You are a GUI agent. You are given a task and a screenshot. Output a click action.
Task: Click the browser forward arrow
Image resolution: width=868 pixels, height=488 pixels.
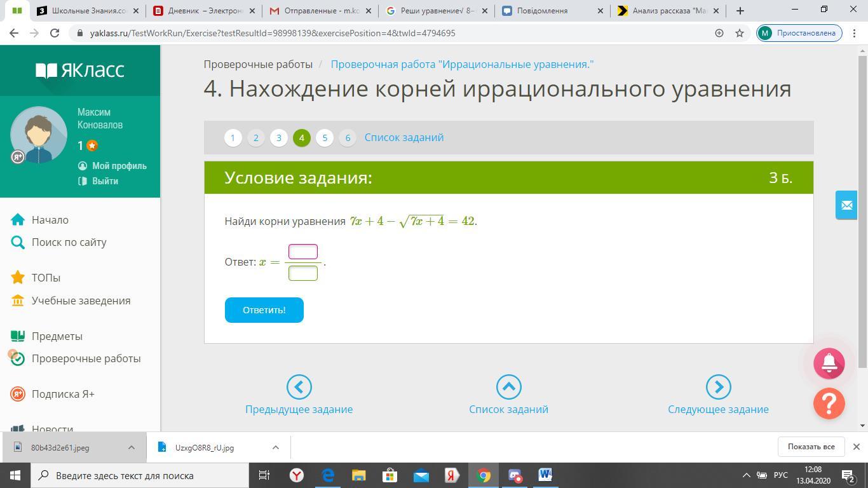(34, 33)
